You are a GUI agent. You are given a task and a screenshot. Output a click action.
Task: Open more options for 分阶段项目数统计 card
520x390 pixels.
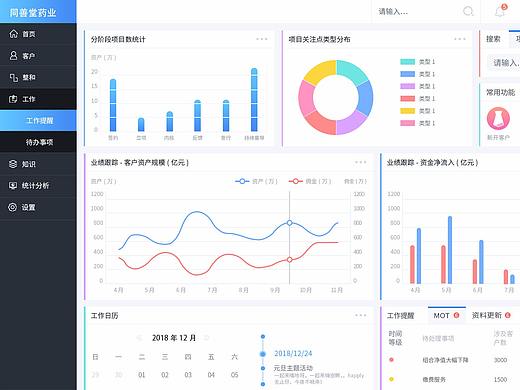pyautogui.click(x=262, y=39)
